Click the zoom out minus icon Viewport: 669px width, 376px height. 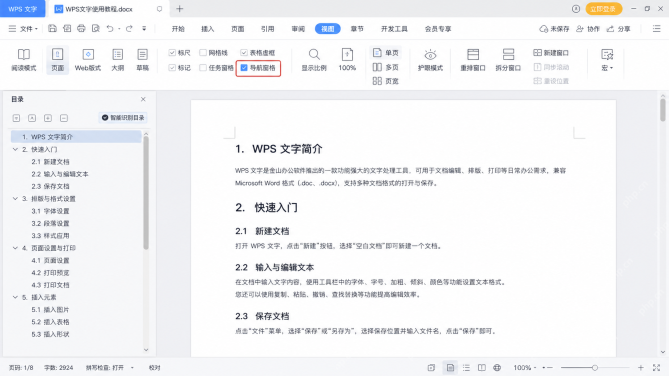(550, 367)
